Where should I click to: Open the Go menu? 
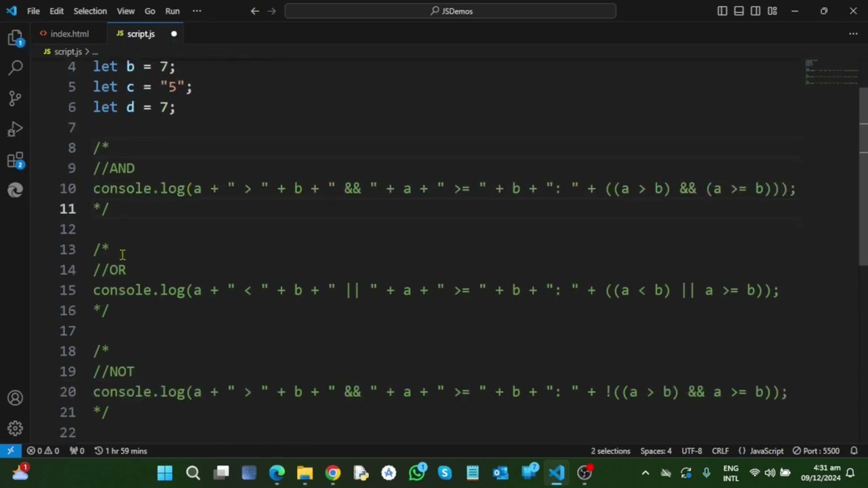pos(150,11)
